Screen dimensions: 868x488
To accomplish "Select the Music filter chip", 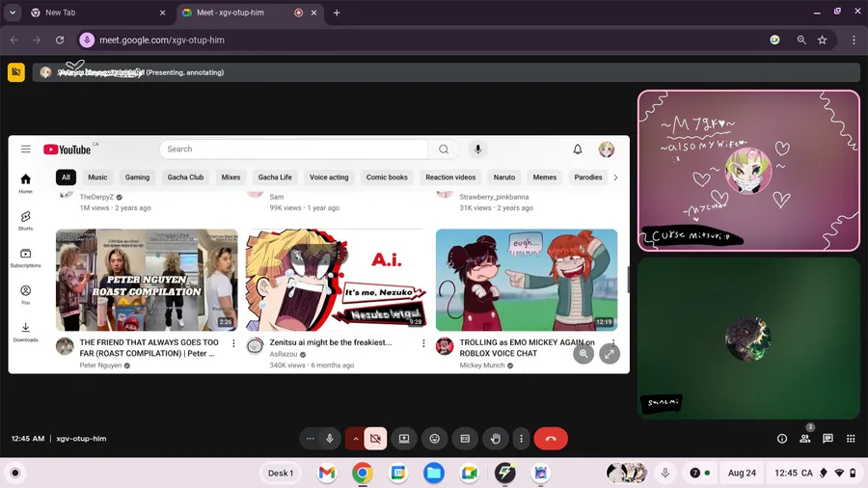I will tap(97, 177).
